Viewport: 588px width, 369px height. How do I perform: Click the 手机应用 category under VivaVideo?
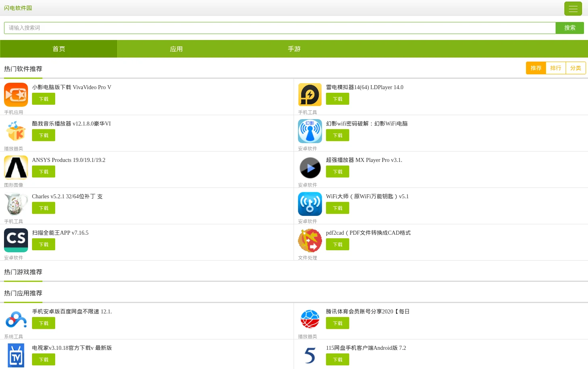coord(14,112)
